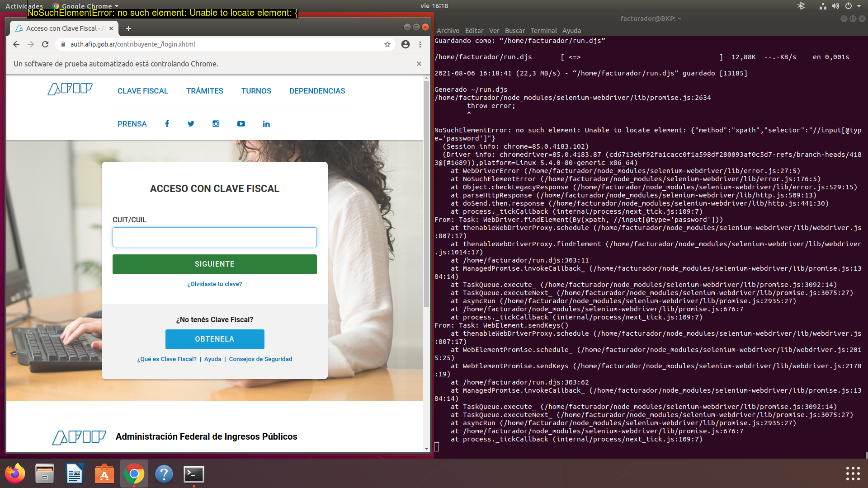Viewport: 868px width, 488px height.
Task: Open DEPENDENCIAS navigation link
Action: 317,91
